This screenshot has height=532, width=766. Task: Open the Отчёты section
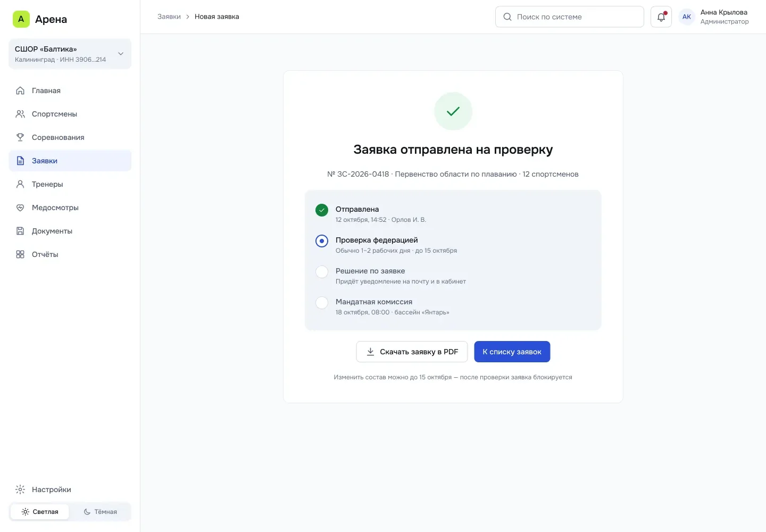coord(70,254)
